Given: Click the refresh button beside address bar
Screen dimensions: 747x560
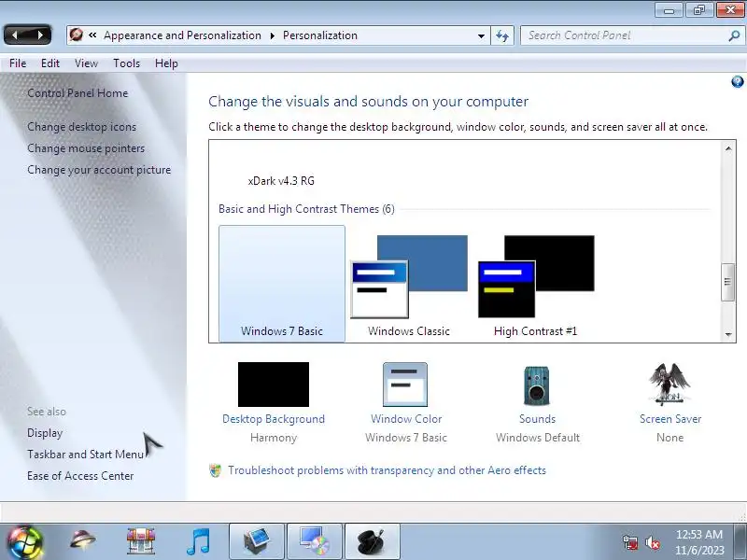Looking at the screenshot, I should (x=502, y=35).
